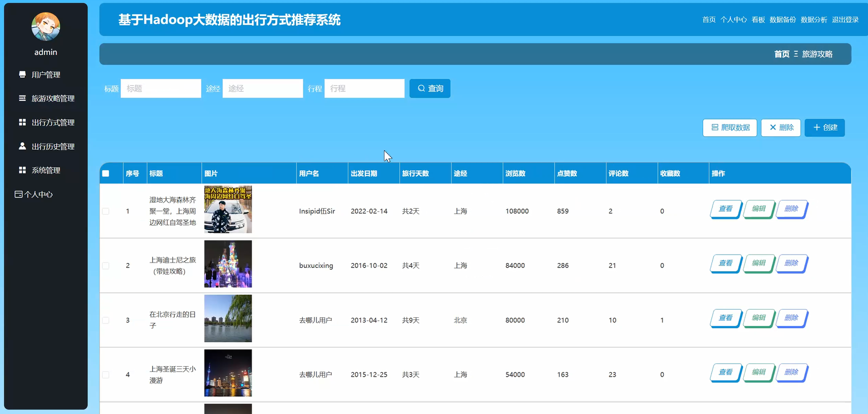Click 删除 for 在北京行走的日子 row
868x414 pixels.
coord(791,318)
